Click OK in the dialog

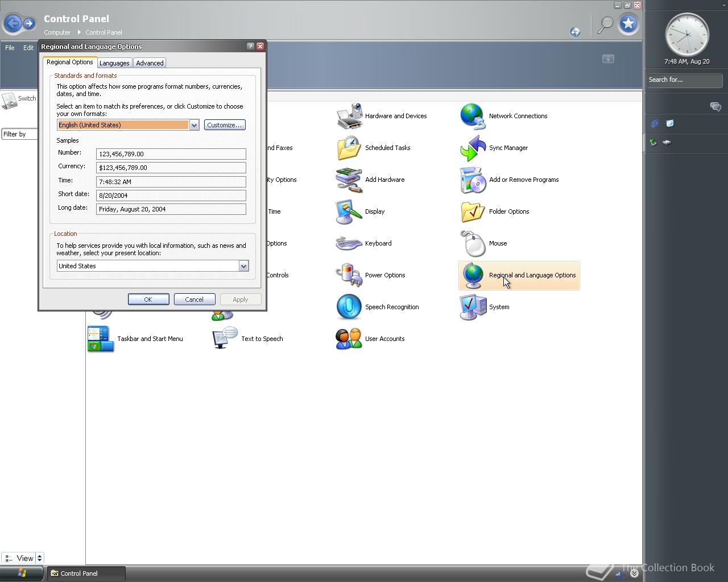148,300
